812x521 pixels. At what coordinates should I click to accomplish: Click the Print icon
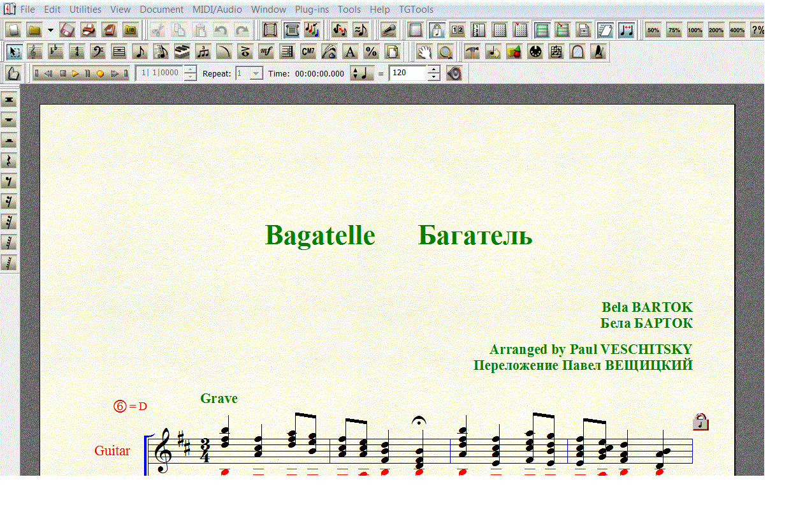pyautogui.click(x=89, y=30)
